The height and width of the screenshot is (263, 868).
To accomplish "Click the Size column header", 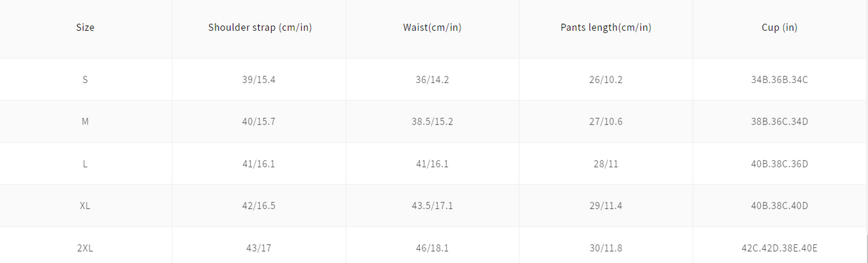I will [x=85, y=27].
